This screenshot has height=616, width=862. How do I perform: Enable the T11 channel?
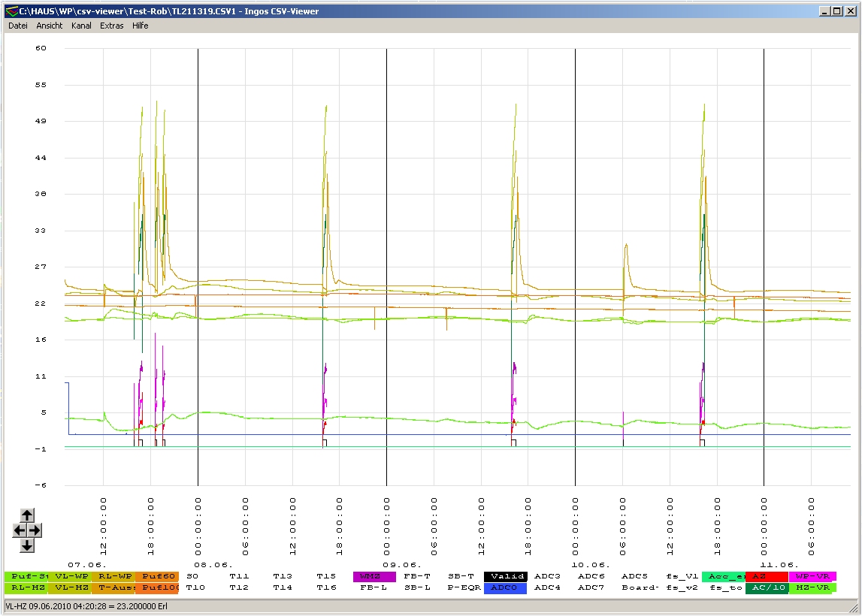click(x=239, y=576)
